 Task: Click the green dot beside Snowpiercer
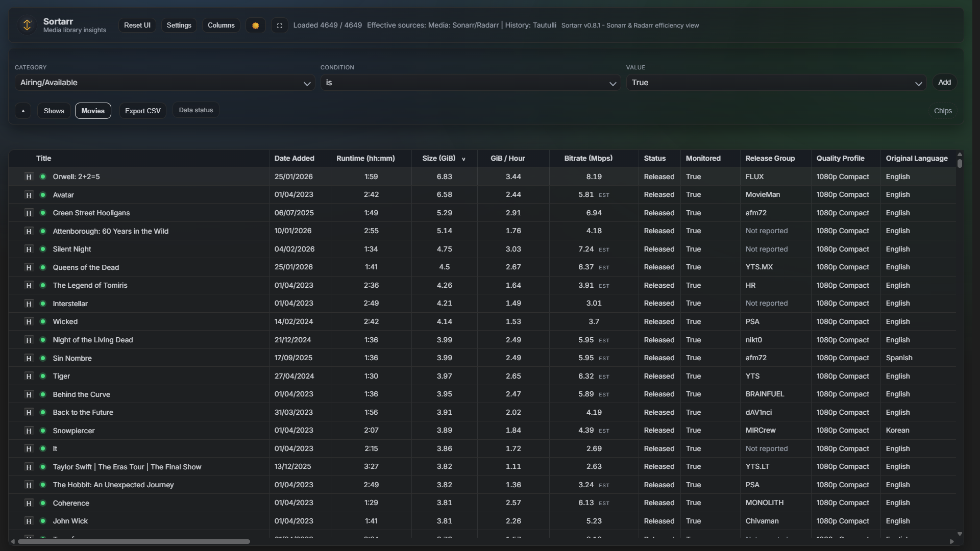point(43,431)
